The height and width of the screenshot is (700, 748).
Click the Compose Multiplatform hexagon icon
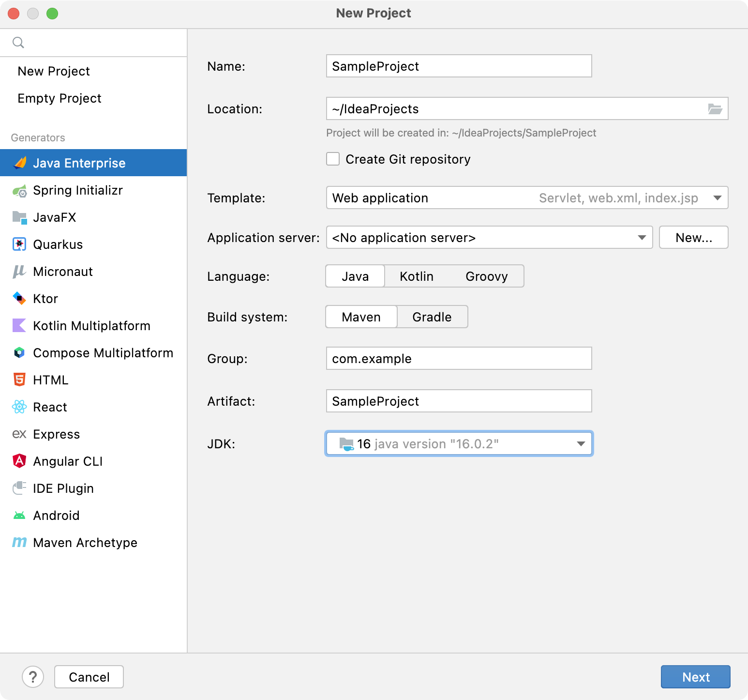click(x=19, y=352)
